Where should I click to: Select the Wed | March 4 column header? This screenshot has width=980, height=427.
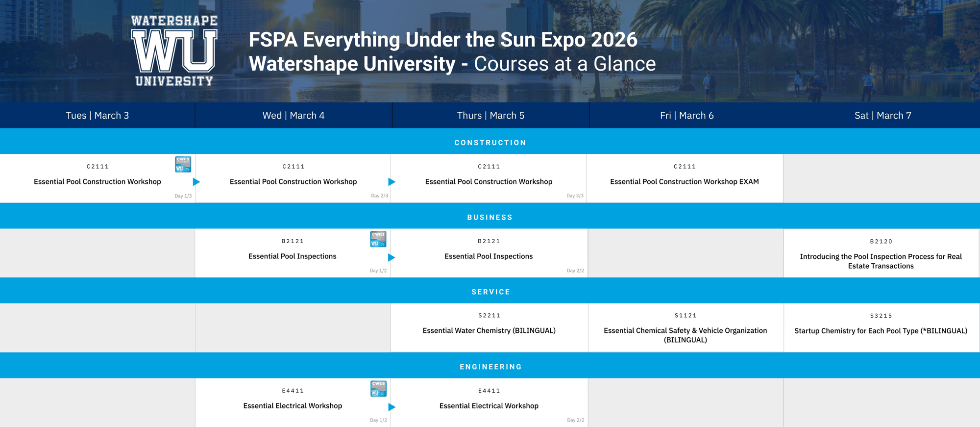tap(294, 116)
